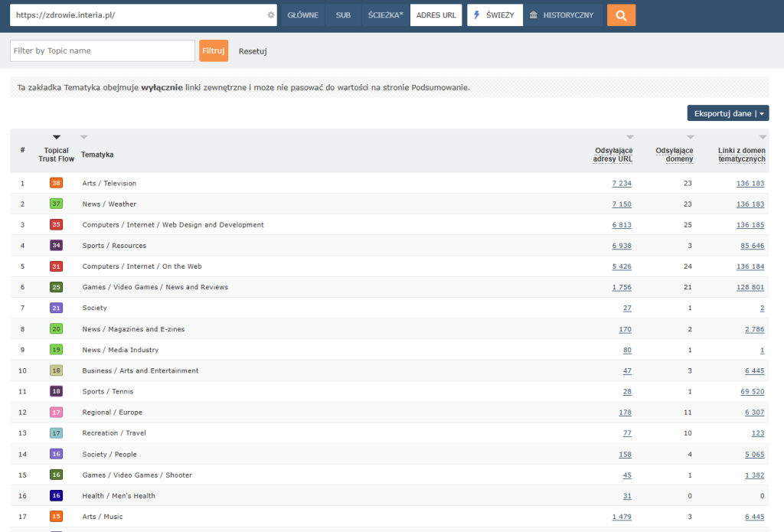Viewport: 784px width, 532px height.
Task: Focus the Filter by Topic name field
Action: coord(103,51)
